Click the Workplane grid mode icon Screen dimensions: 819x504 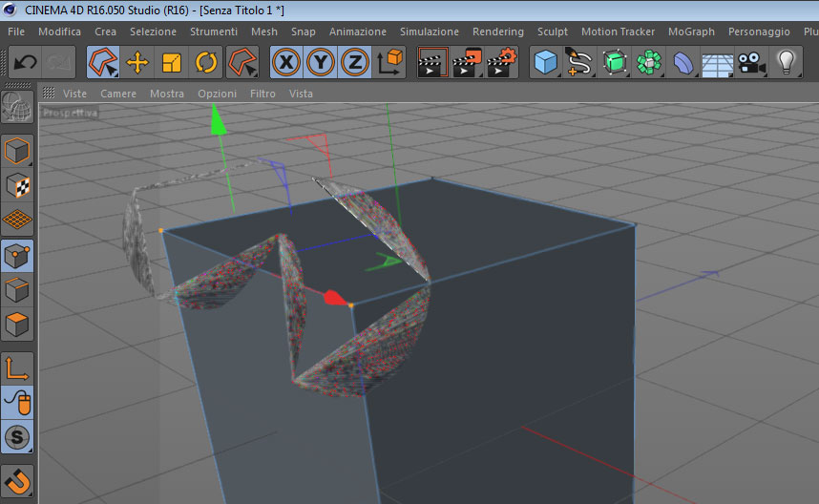point(17,220)
